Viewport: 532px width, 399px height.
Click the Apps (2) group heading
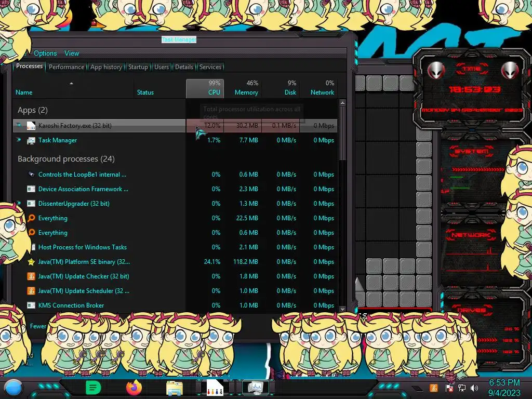(x=33, y=110)
